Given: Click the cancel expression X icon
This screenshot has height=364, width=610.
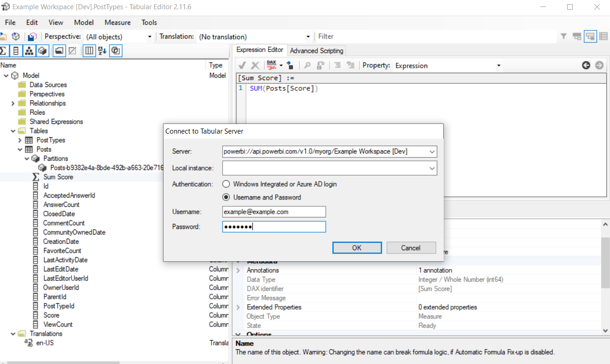Looking at the screenshot, I should click(255, 65).
